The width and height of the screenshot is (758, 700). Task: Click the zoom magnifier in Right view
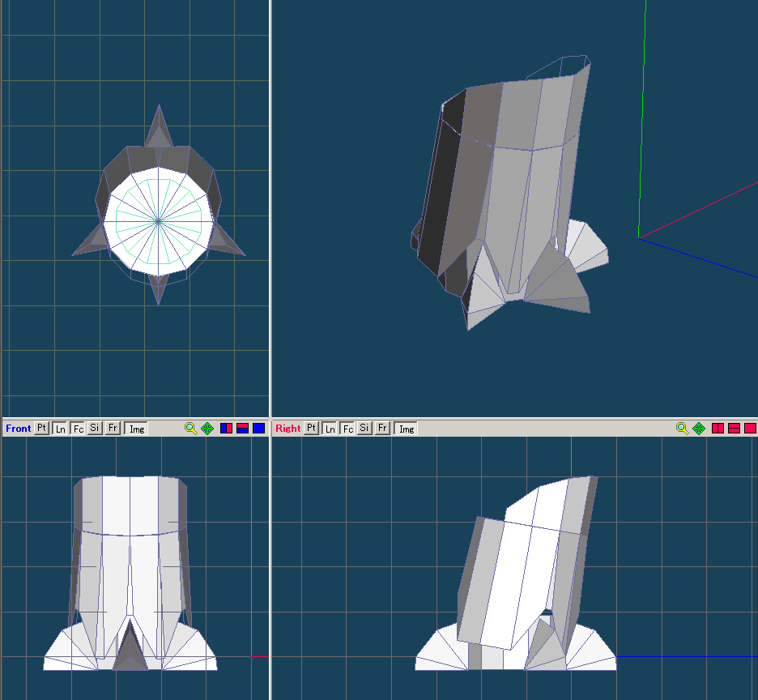(x=682, y=428)
